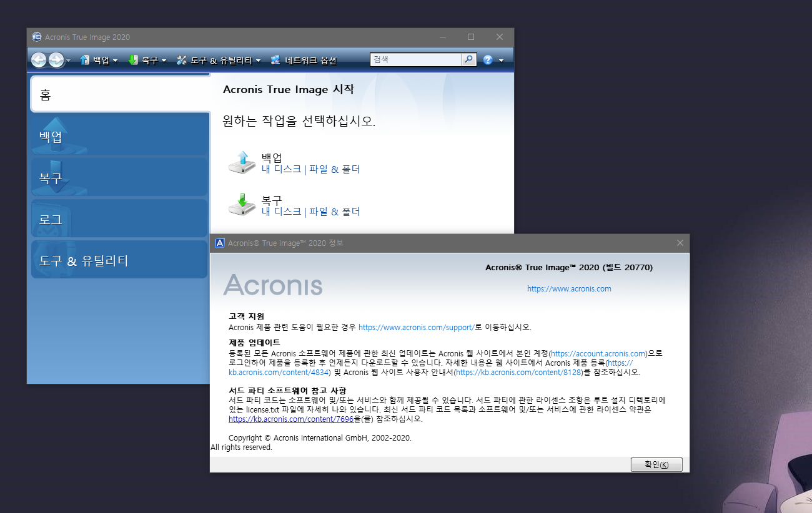Click the 백업 toolbar icon
Screen dimensions: 812x513
[x=85, y=60]
